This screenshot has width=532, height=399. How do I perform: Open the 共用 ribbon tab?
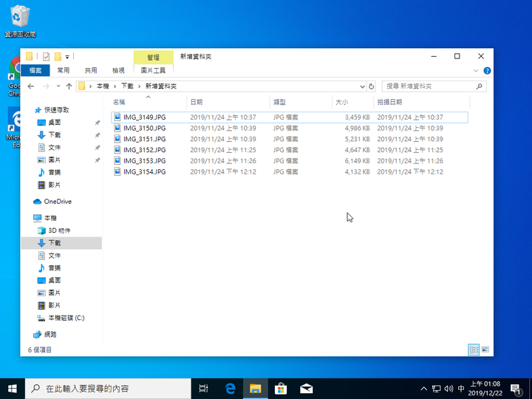tap(91, 70)
